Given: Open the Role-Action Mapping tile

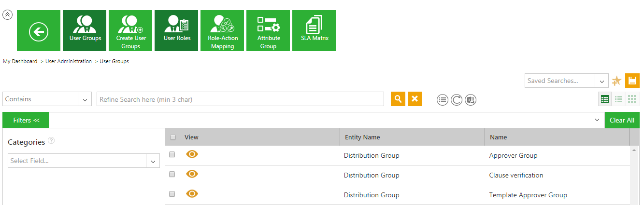Looking at the screenshot, I should point(222,31).
